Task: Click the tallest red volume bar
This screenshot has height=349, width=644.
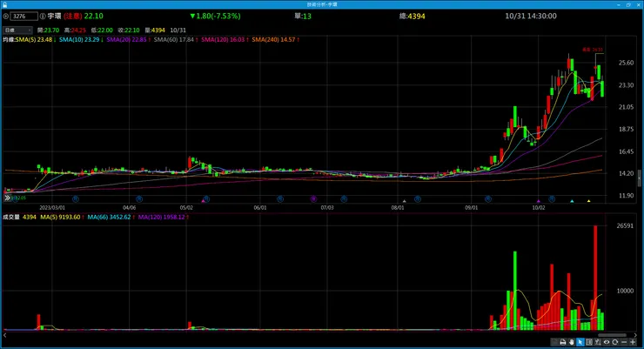Action: [x=595, y=278]
